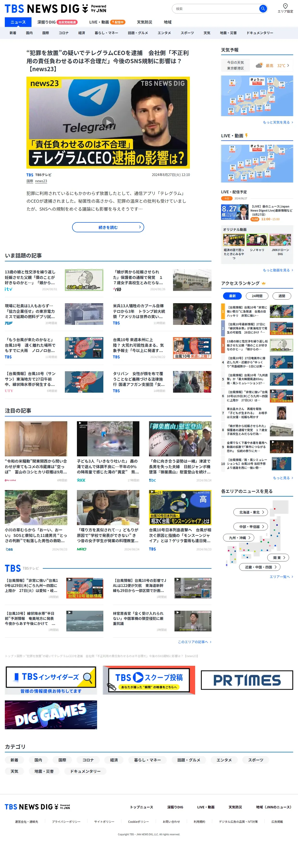
Task: Click 続きを読む button
Action: click(x=108, y=227)
